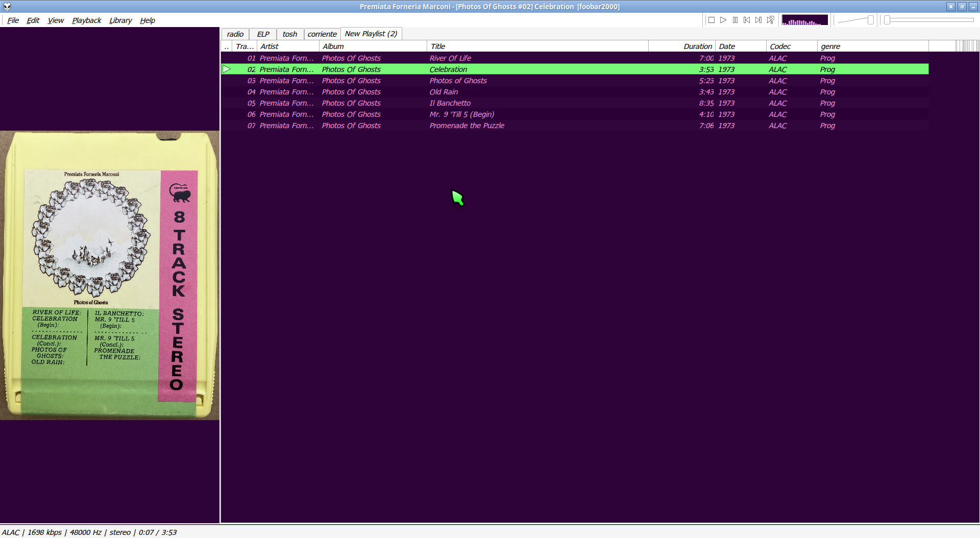Click the status bar playback info
This screenshot has width=980, height=538.
[89, 532]
